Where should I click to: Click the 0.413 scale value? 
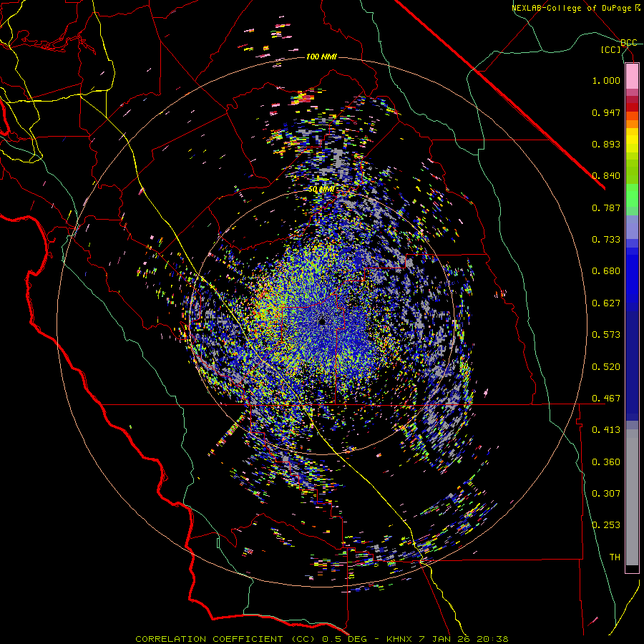pos(606,430)
